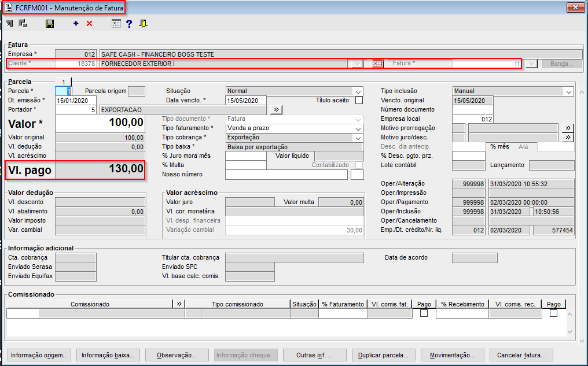Click the % Recebimento cell in Comissionado grid

coord(462,313)
